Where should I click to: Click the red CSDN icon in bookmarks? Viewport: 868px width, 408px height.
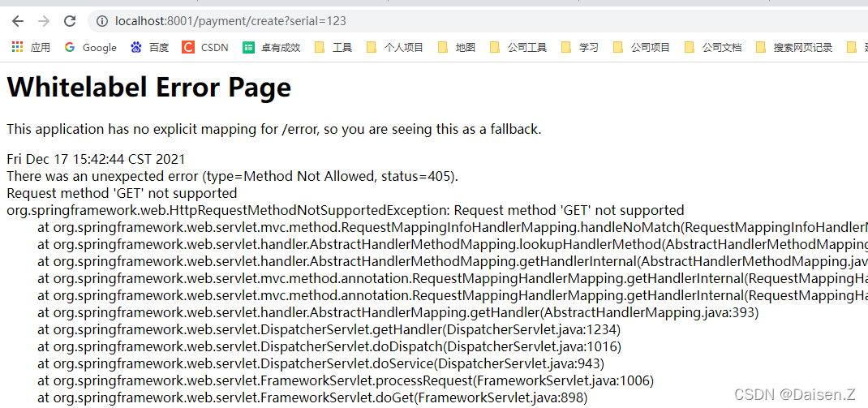point(188,48)
